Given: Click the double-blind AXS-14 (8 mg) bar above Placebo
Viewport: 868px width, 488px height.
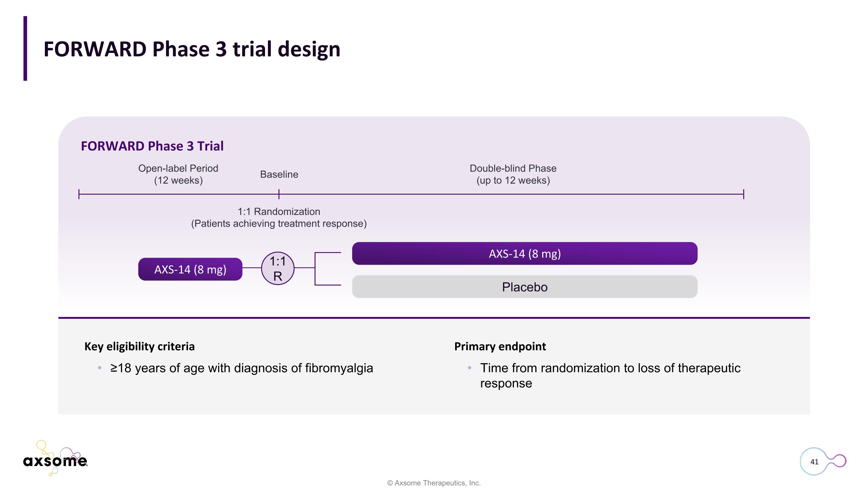Looking at the screenshot, I should tap(525, 253).
